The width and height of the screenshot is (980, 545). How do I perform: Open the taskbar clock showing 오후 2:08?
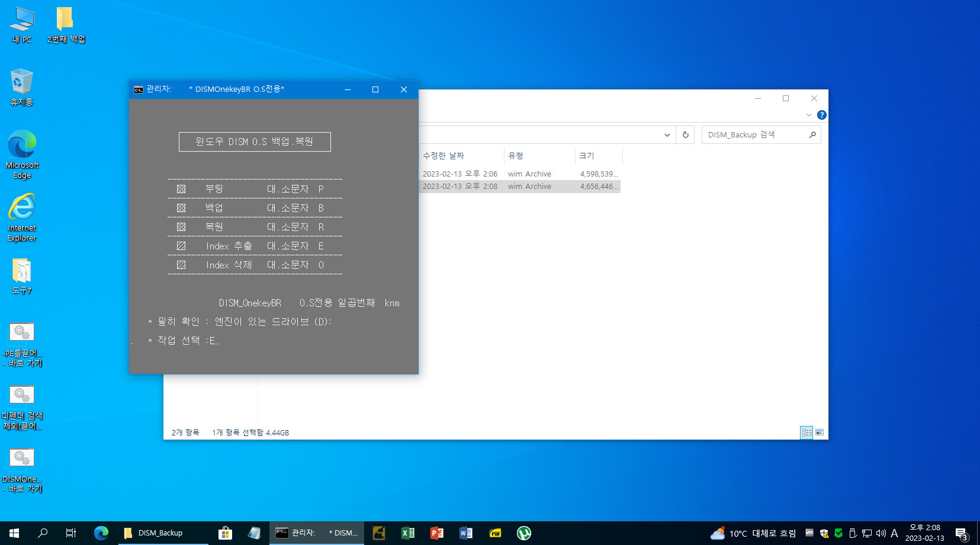pos(925,533)
